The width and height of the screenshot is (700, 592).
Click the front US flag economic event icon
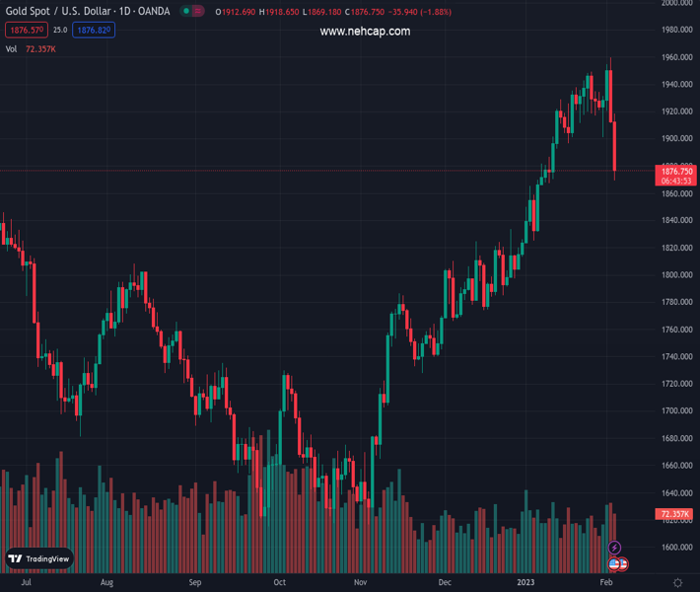point(614,564)
